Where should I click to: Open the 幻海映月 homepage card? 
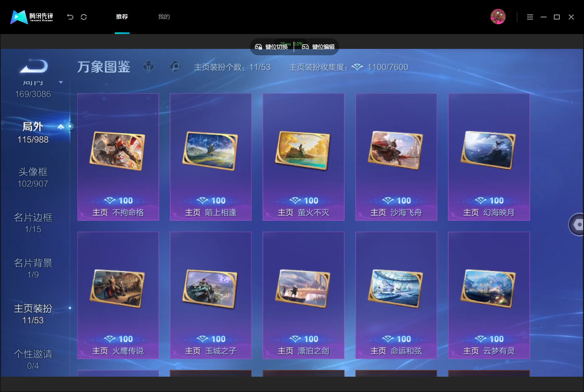[489, 157]
